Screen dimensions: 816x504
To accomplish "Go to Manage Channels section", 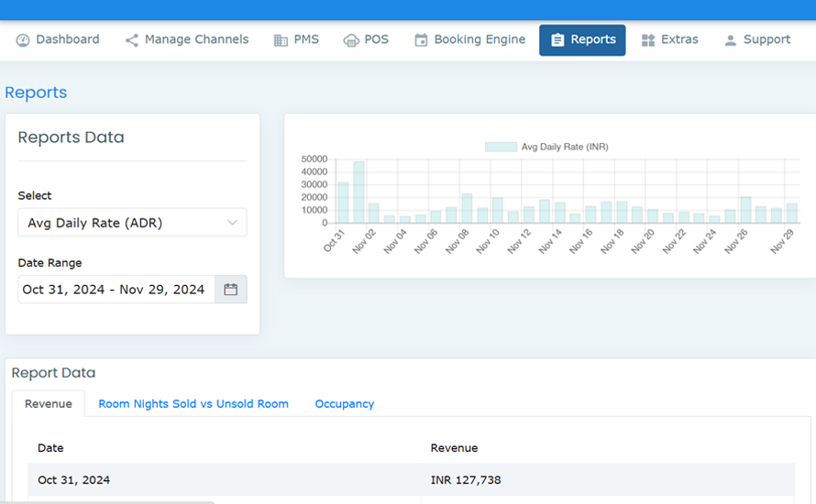I will pyautogui.click(x=196, y=40).
